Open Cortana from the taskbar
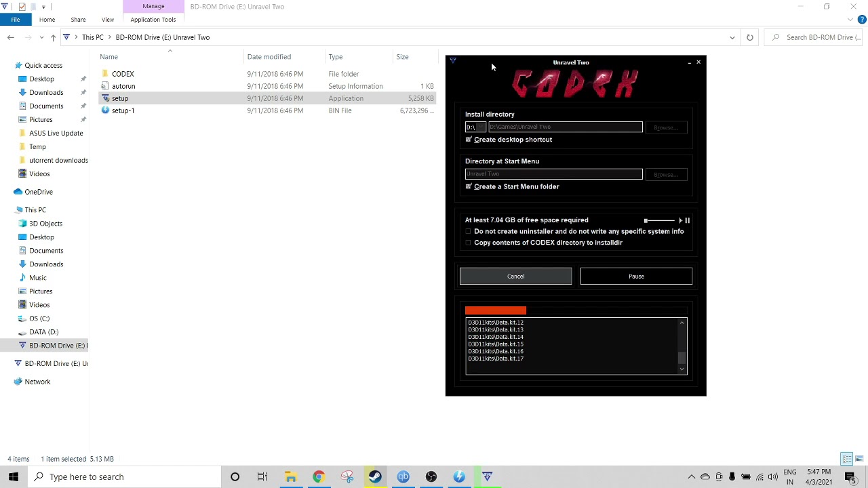 tap(235, 476)
